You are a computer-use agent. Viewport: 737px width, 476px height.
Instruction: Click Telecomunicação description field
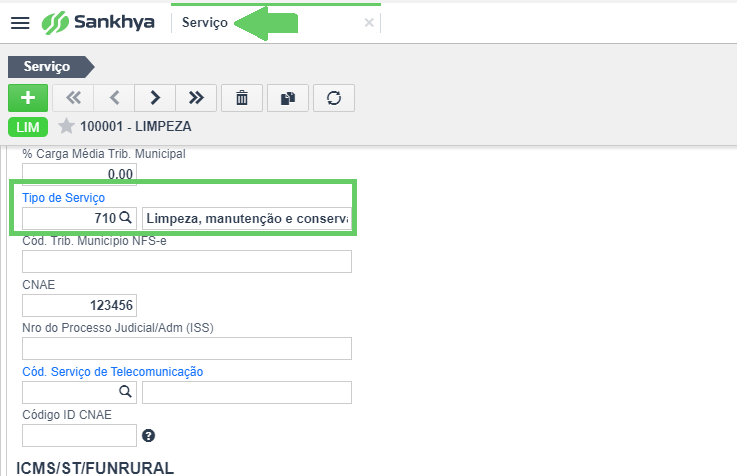(247, 392)
